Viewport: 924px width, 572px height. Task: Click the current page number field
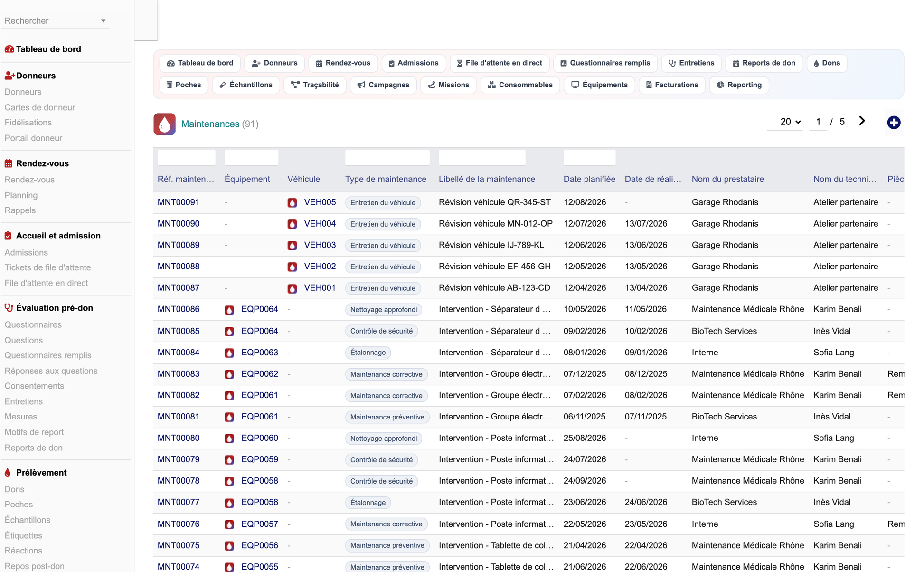coord(818,122)
